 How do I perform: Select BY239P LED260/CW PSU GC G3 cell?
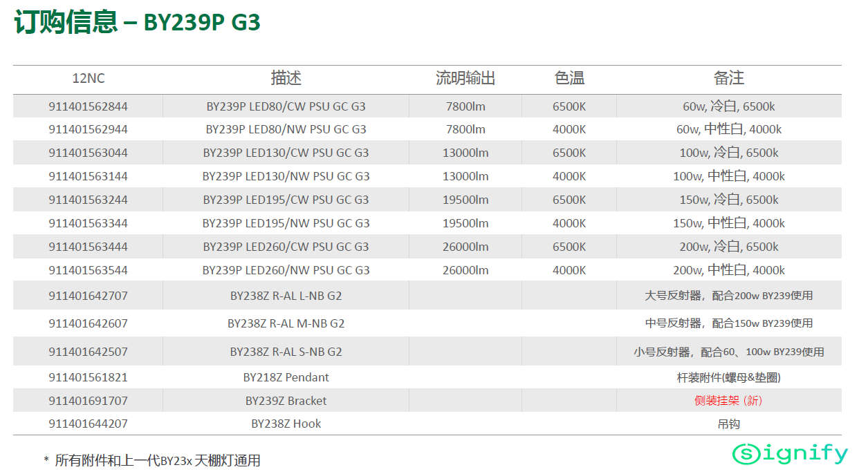[286, 247]
